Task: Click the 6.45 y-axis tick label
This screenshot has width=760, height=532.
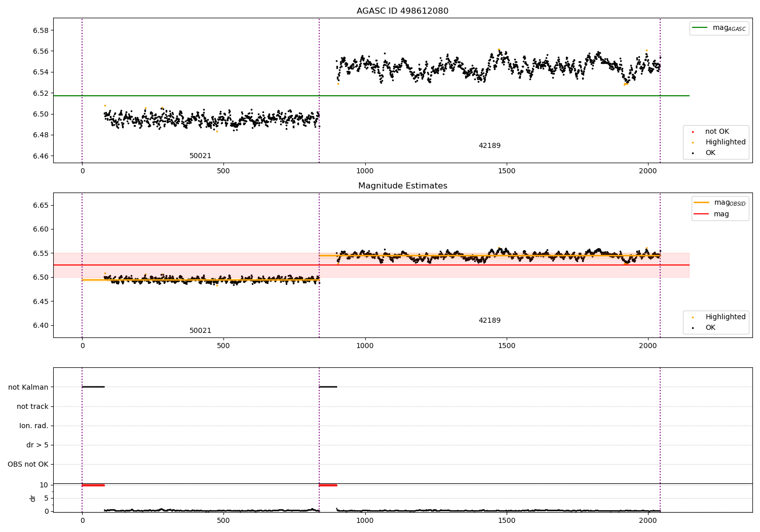Action: pos(41,301)
